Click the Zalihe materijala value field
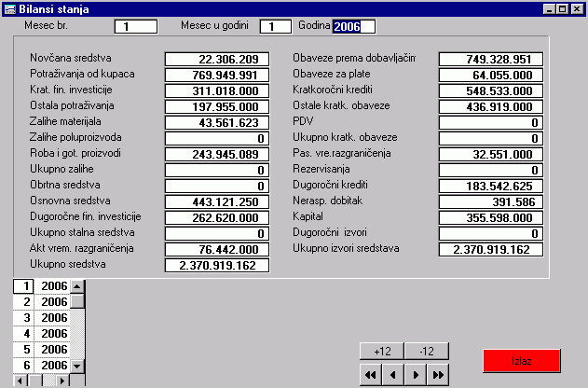588x388 pixels. point(217,123)
